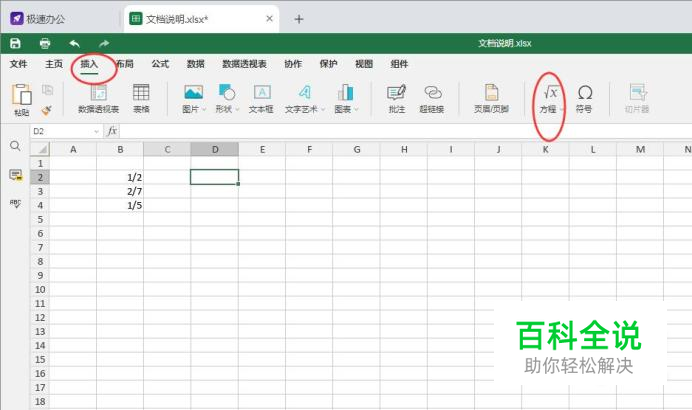Click the Search magnifier in left sidebar
The image size is (692, 410).
point(15,146)
